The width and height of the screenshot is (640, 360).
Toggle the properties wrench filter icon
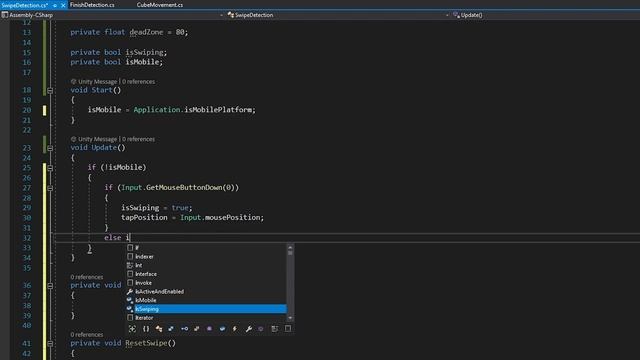point(248,329)
